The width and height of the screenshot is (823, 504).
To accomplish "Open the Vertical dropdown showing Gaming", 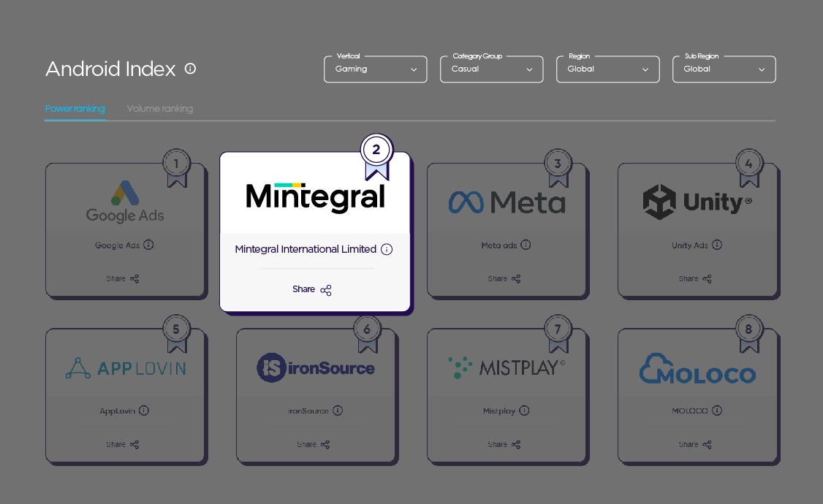I will [x=375, y=69].
